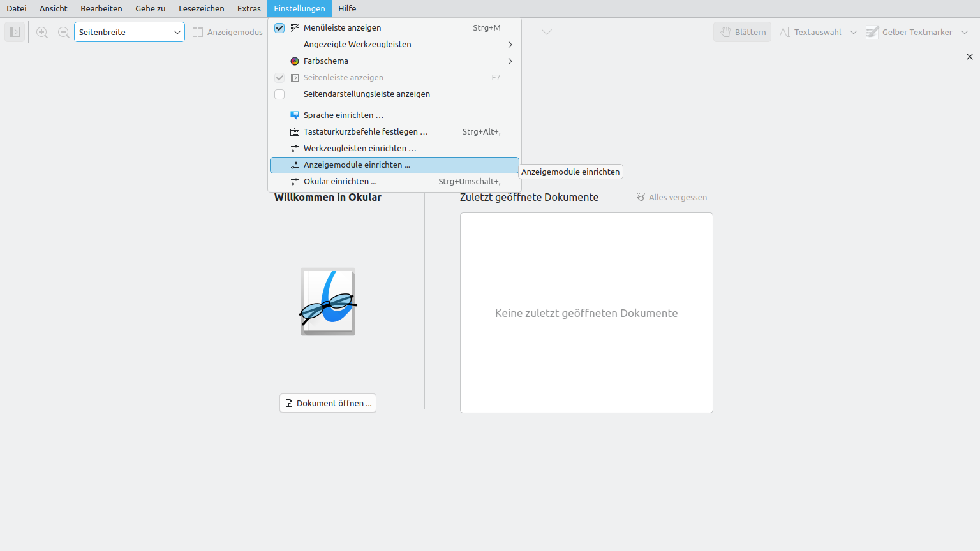Screen dimensions: 980x551
Task: Click the Okular glasses logo
Action: coord(328,302)
